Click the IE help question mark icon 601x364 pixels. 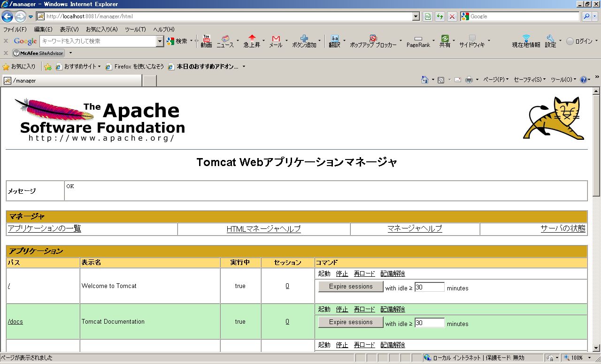pyautogui.click(x=583, y=80)
